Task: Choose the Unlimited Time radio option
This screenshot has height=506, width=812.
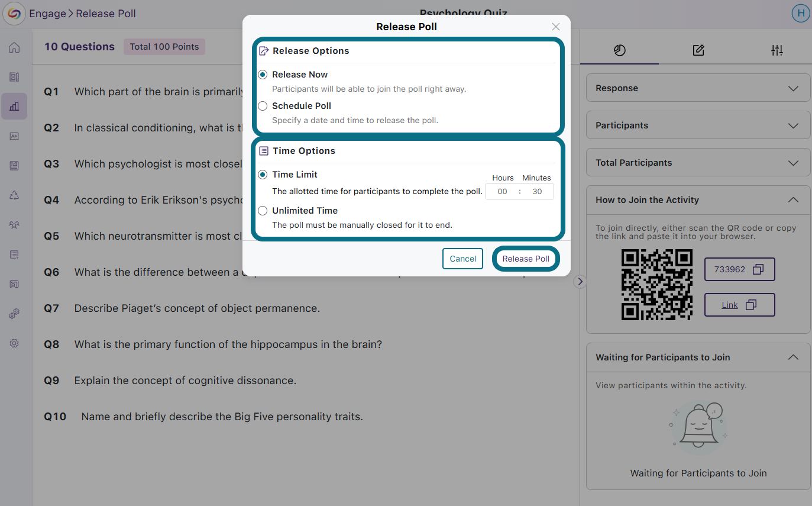Action: click(x=263, y=211)
